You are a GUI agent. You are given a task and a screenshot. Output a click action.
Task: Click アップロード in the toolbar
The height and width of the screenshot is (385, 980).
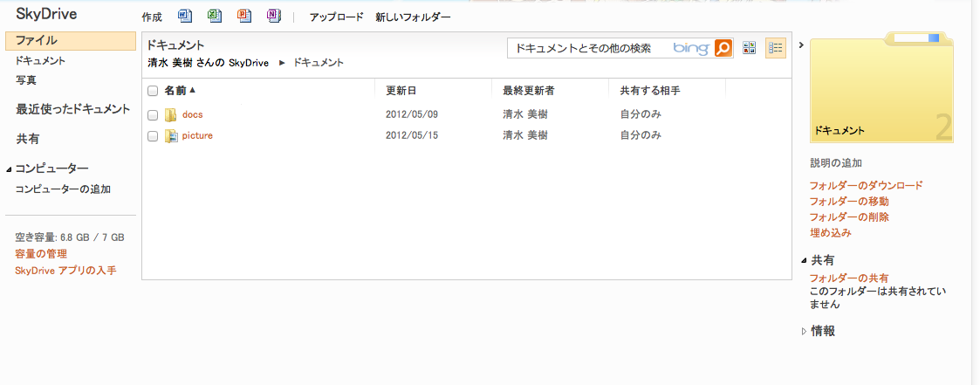(336, 17)
